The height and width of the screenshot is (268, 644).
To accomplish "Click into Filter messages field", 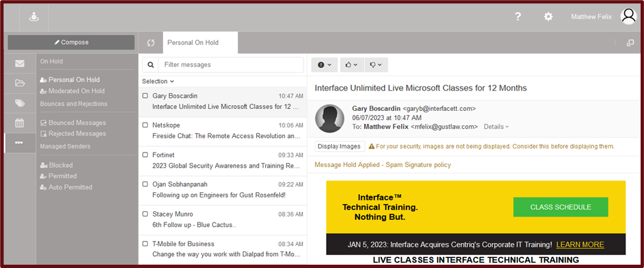I will [231, 65].
